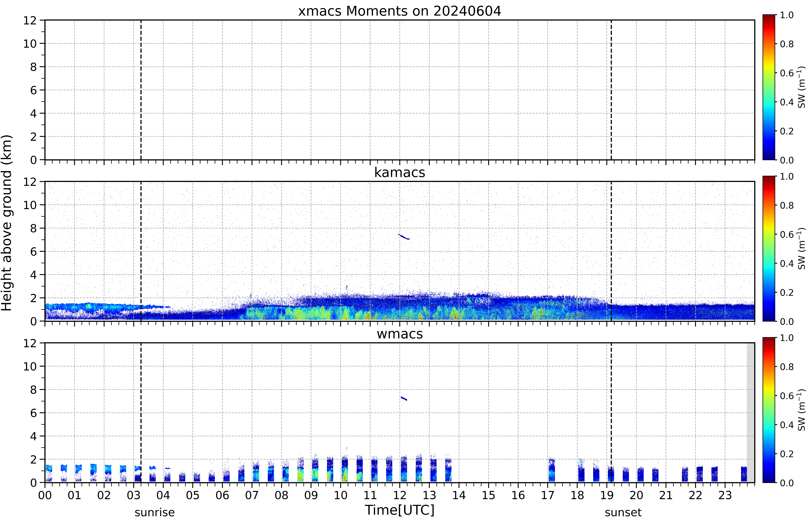Click the "0.2" tick label on the wmacs colorbar
This screenshot has width=812, height=524.
(x=787, y=454)
